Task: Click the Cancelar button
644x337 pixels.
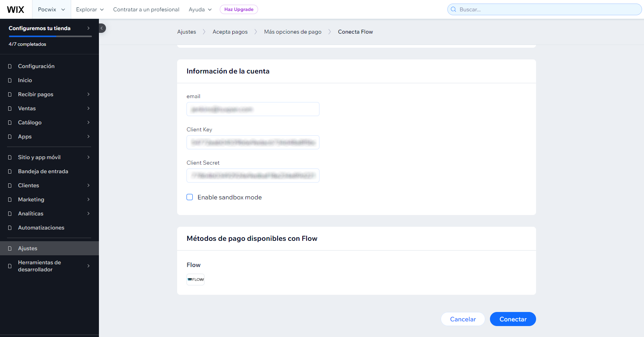Action: tap(463, 319)
